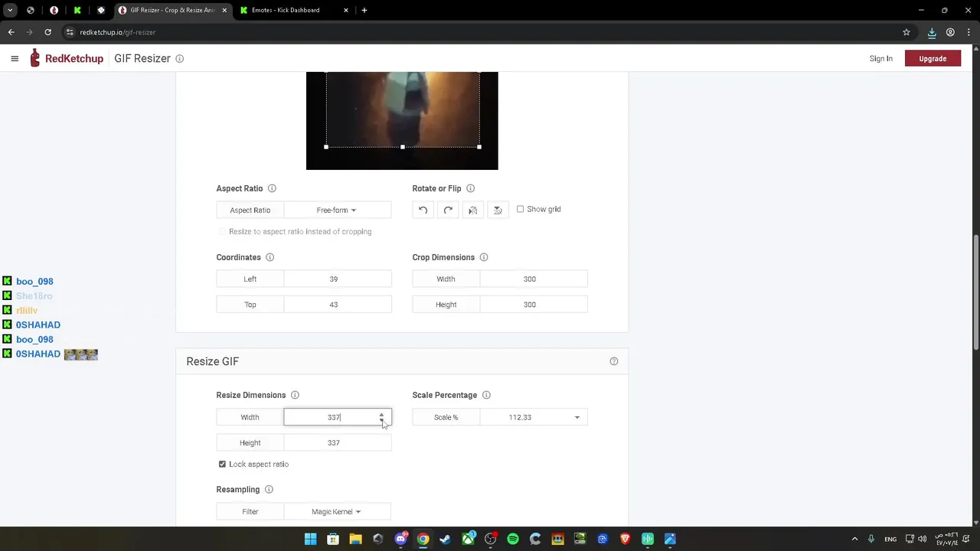
Task: Open Resize Dimensions info tooltip
Action: (x=295, y=395)
